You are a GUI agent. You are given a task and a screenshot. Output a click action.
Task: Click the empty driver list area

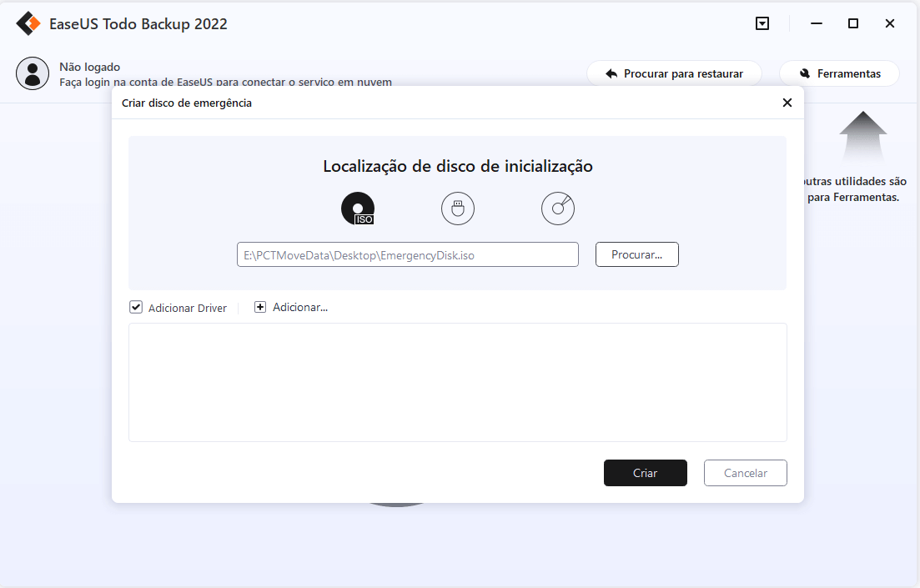tap(458, 382)
